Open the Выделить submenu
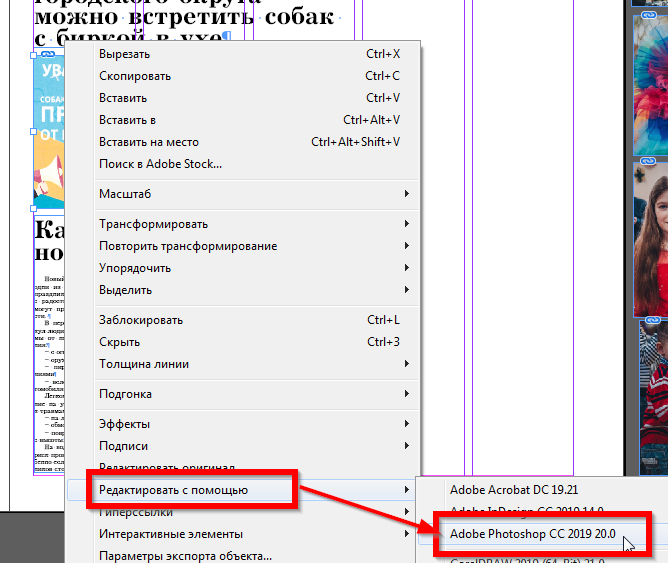The image size is (668, 563). click(243, 290)
